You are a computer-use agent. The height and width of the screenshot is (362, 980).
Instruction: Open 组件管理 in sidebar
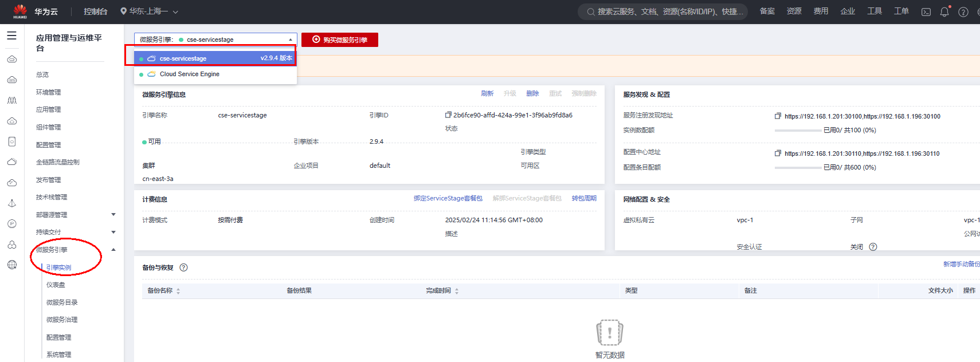click(49, 127)
